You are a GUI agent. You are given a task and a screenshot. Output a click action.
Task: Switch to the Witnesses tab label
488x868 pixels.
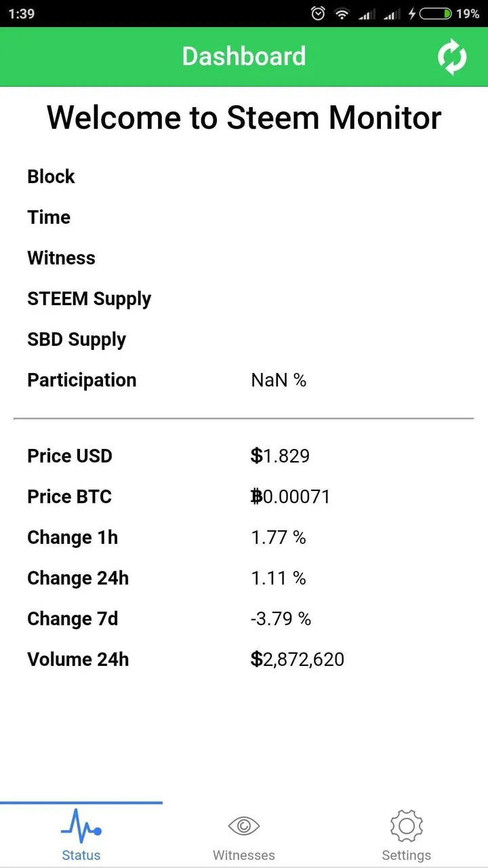click(244, 855)
